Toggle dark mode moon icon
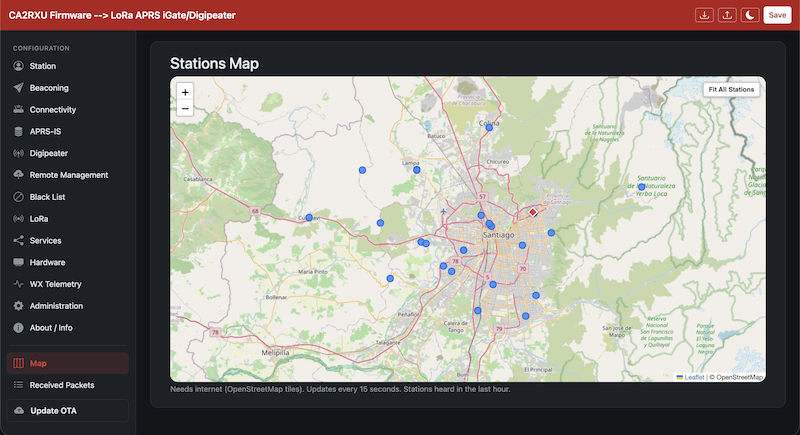This screenshot has width=800, height=435. click(749, 15)
